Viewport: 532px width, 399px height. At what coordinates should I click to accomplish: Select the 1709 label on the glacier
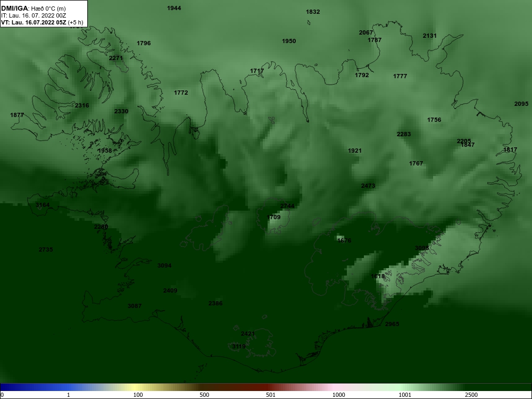(x=274, y=217)
